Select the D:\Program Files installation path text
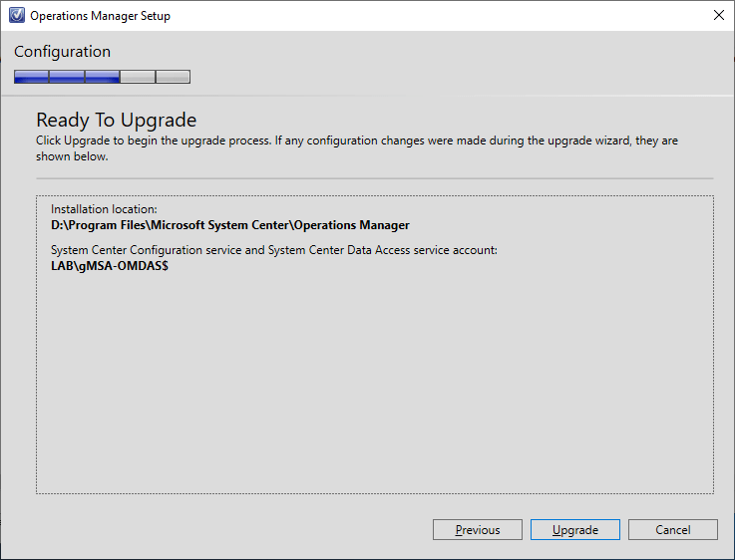The height and width of the screenshot is (560, 735). tap(229, 225)
